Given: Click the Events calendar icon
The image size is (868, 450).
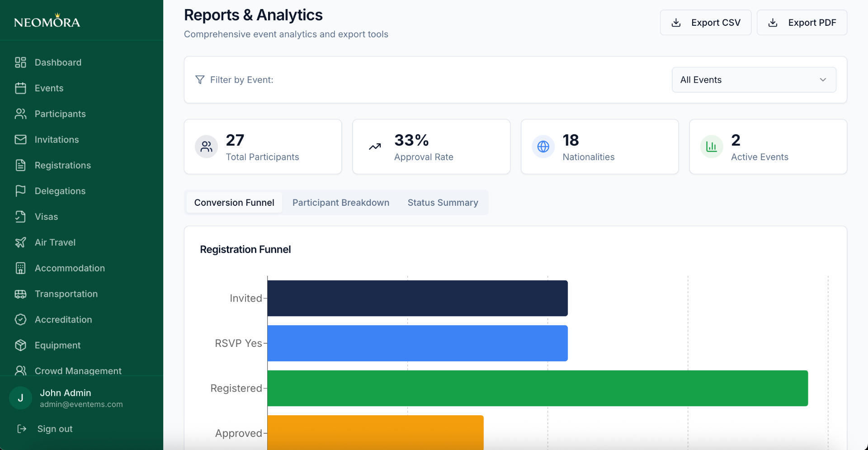Looking at the screenshot, I should point(21,88).
